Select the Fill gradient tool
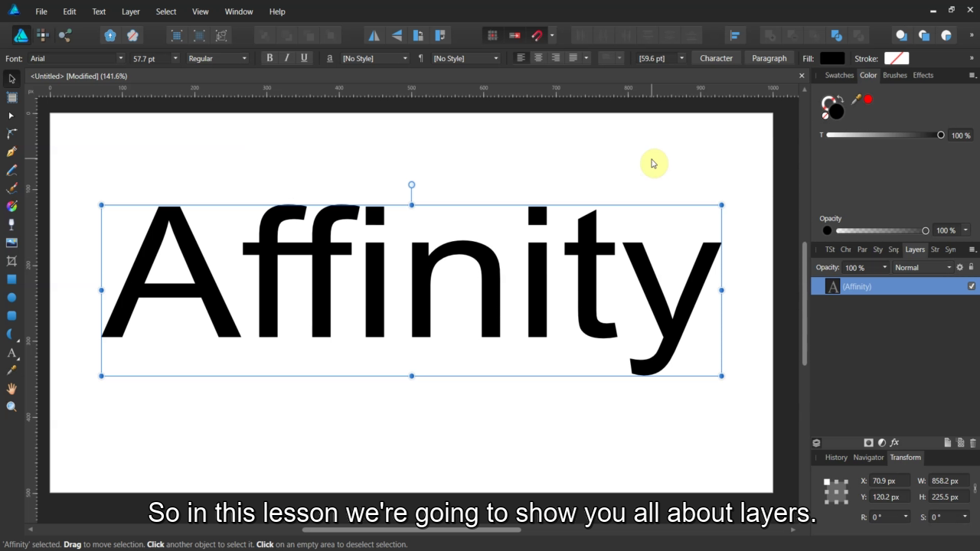980x551 pixels. 11,207
